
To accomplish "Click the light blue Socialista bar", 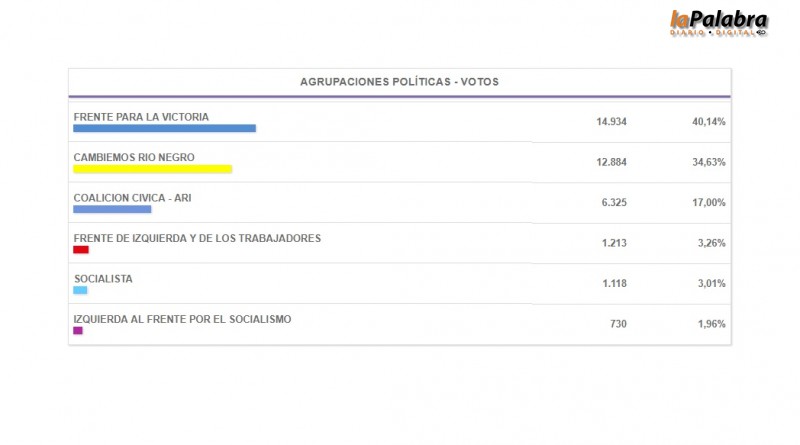I will [x=80, y=290].
